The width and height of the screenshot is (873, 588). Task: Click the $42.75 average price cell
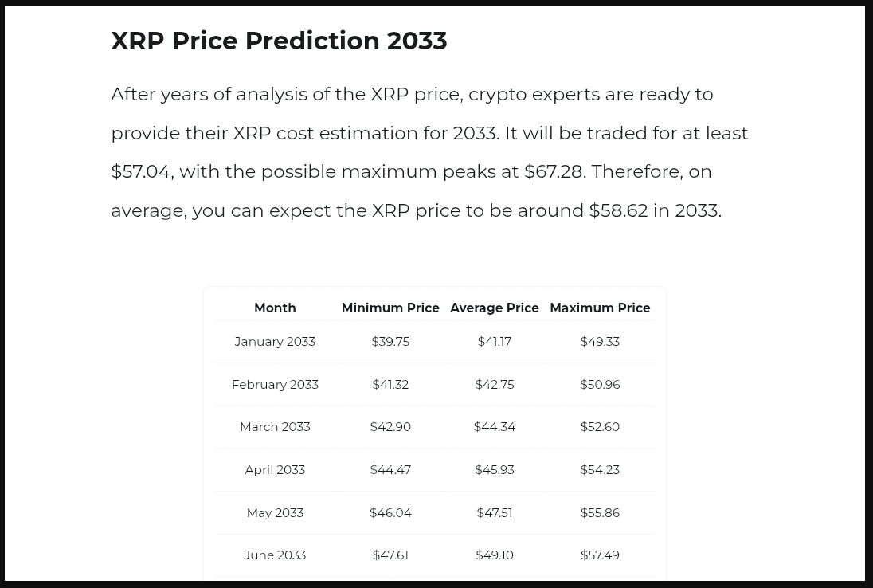point(495,384)
